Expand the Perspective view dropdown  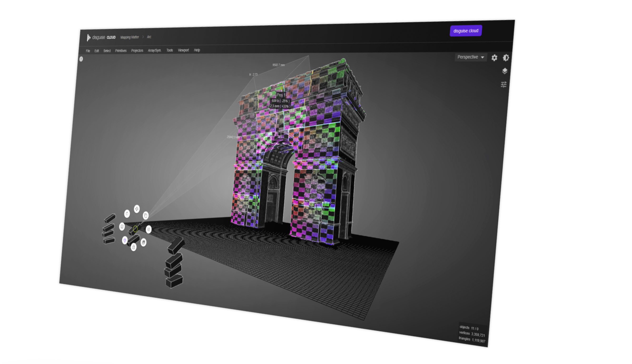click(471, 57)
